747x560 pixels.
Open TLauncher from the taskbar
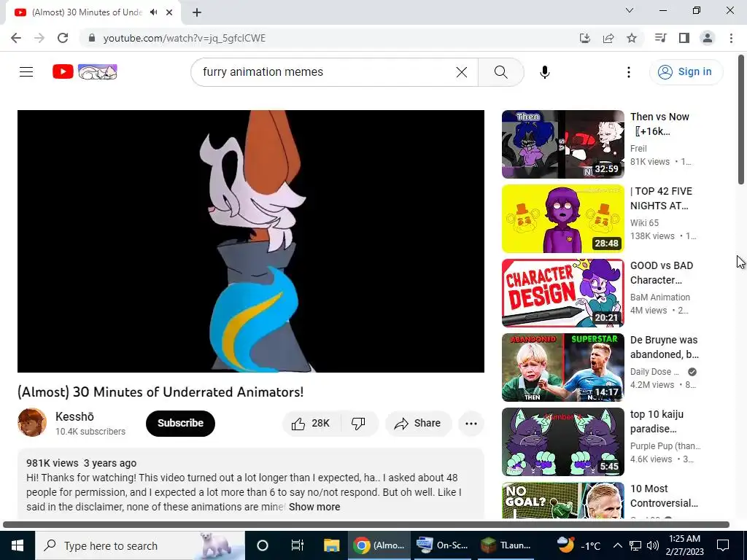(x=505, y=545)
